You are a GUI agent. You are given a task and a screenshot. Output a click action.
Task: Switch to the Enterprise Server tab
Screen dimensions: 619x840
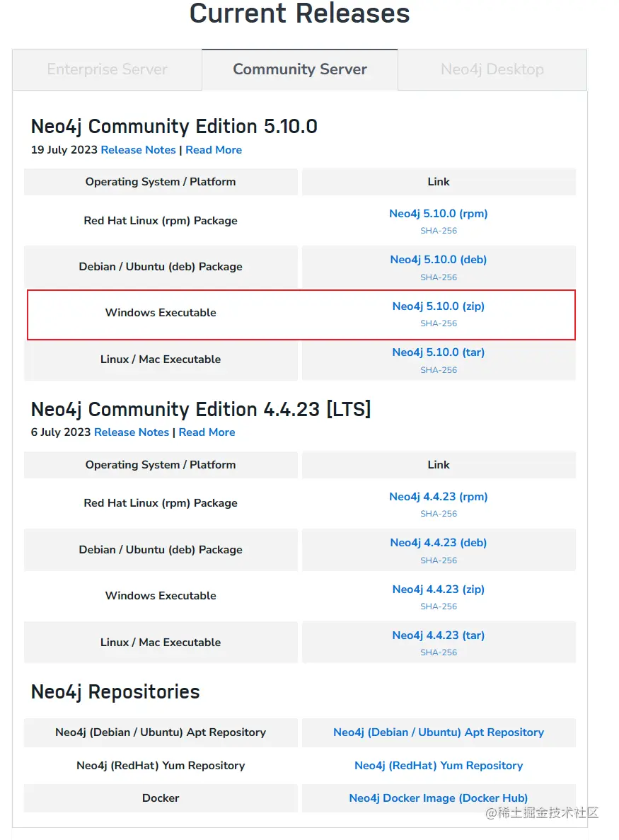pyautogui.click(x=107, y=69)
